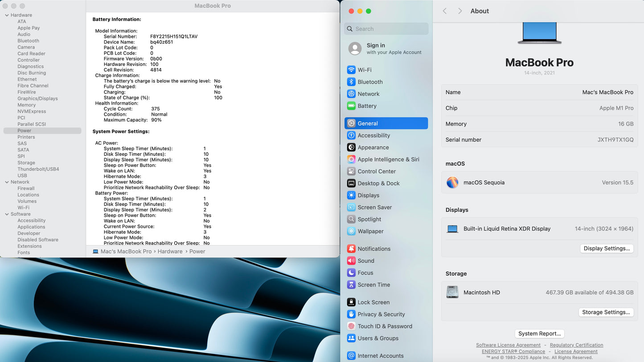Screen dimensions: 644x362
Task: Click the Search field in System Settings
Action: tap(386, 29)
